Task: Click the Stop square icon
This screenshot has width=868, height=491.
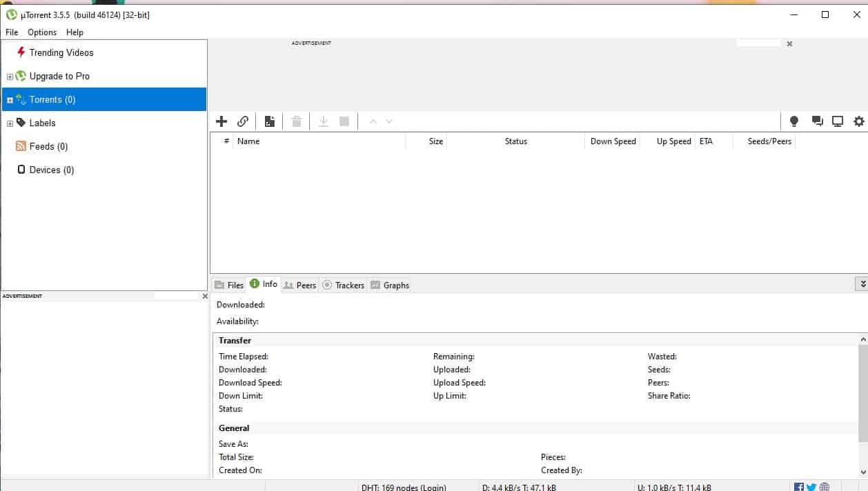Action: (x=344, y=121)
